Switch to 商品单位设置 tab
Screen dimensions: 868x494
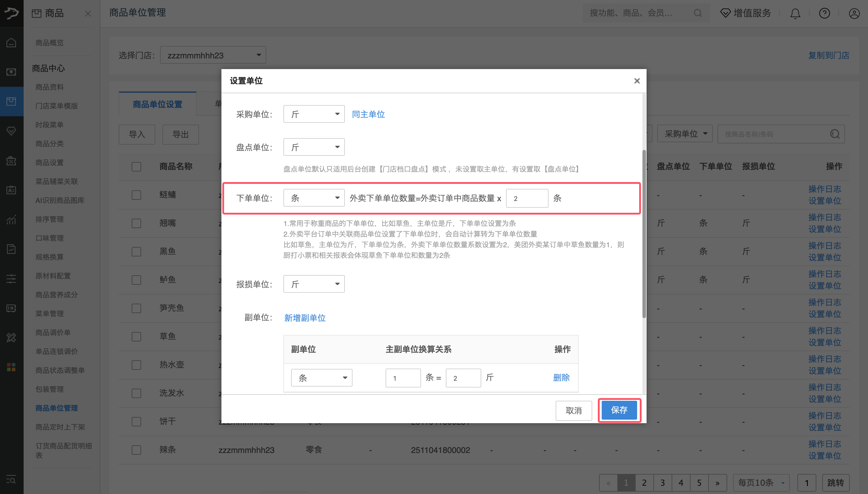point(157,104)
